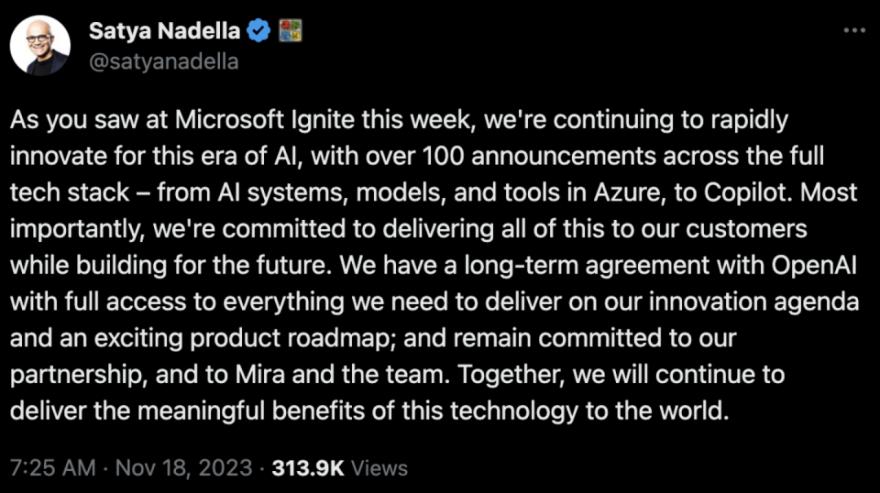Click the Nov 18, 2023 date
The width and height of the screenshot is (880, 493).
coord(184,468)
